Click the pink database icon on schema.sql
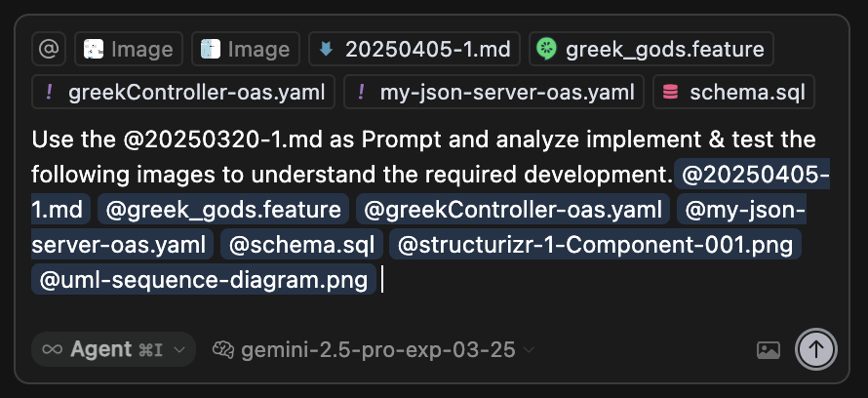This screenshot has width=868, height=398. pos(670,92)
